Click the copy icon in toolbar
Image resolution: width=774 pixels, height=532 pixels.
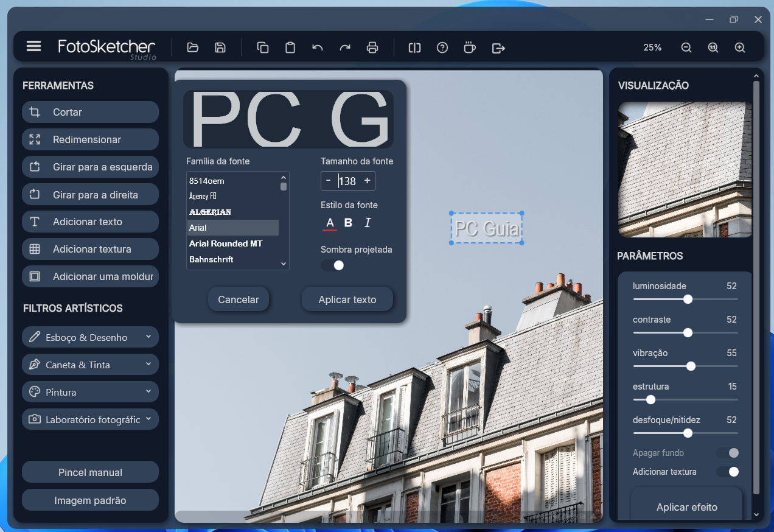click(263, 47)
